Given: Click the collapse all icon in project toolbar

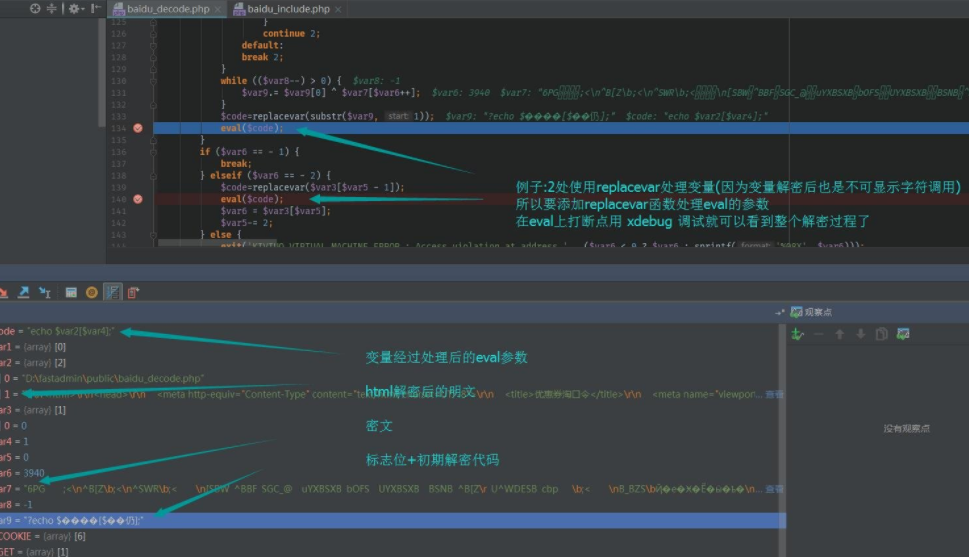Looking at the screenshot, I should pyautogui.click(x=53, y=9).
